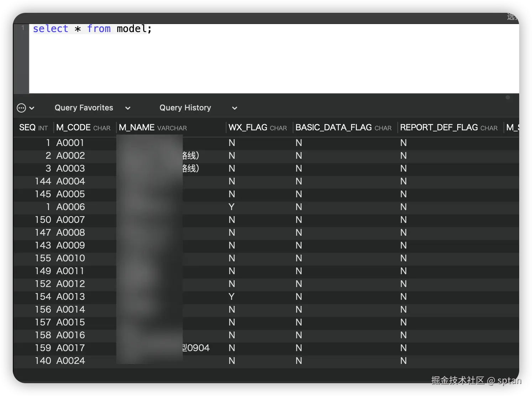The image size is (532, 396).
Task: Open the ellipsis actions menu icon
Action: pos(21,108)
